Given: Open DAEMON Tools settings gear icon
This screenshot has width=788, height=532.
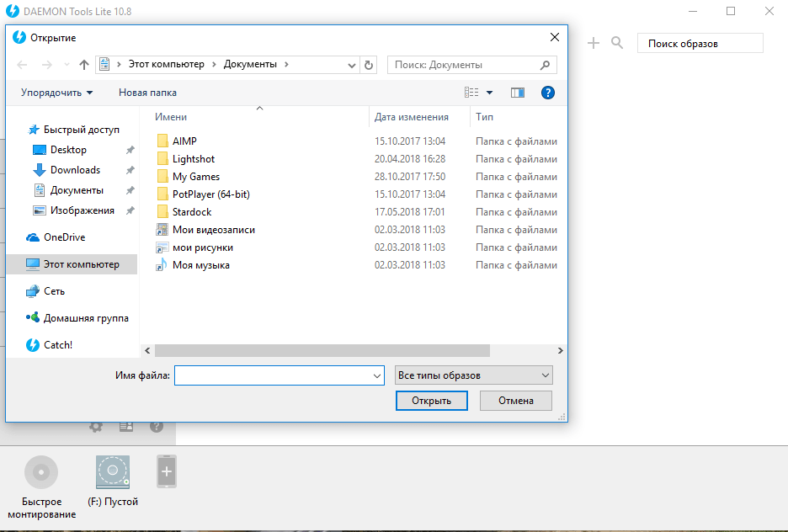Looking at the screenshot, I should coord(95,427).
